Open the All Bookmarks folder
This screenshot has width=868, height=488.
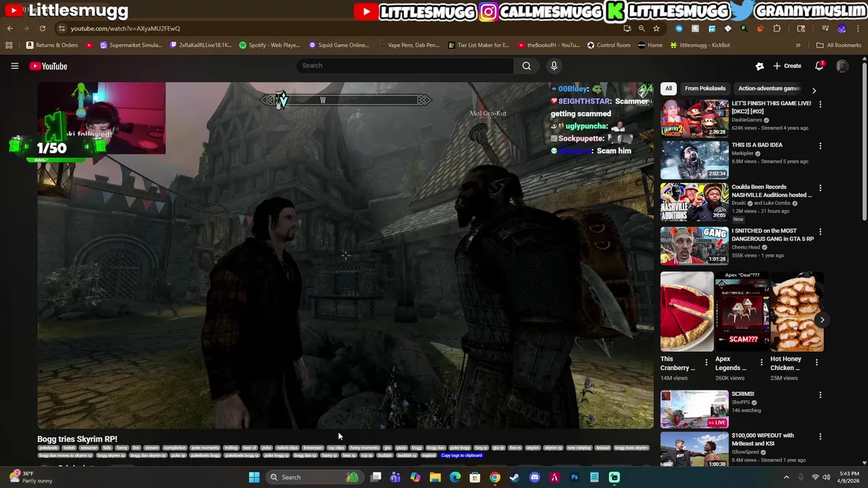[x=839, y=45]
